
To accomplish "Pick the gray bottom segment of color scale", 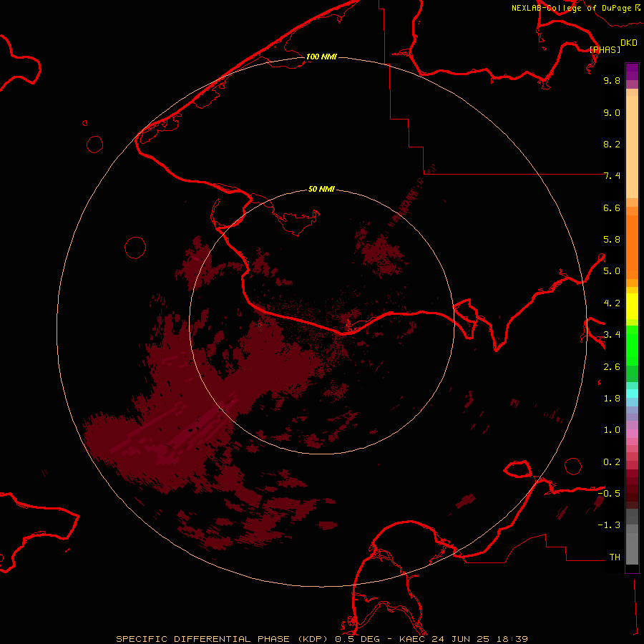I will 632,549.
